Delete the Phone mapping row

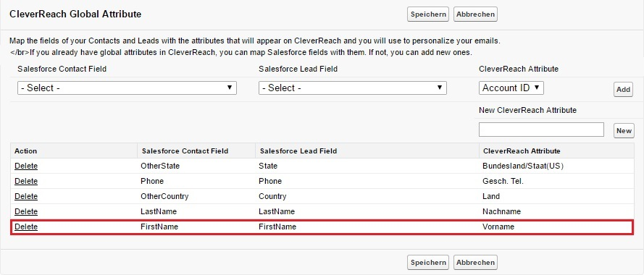coord(26,181)
